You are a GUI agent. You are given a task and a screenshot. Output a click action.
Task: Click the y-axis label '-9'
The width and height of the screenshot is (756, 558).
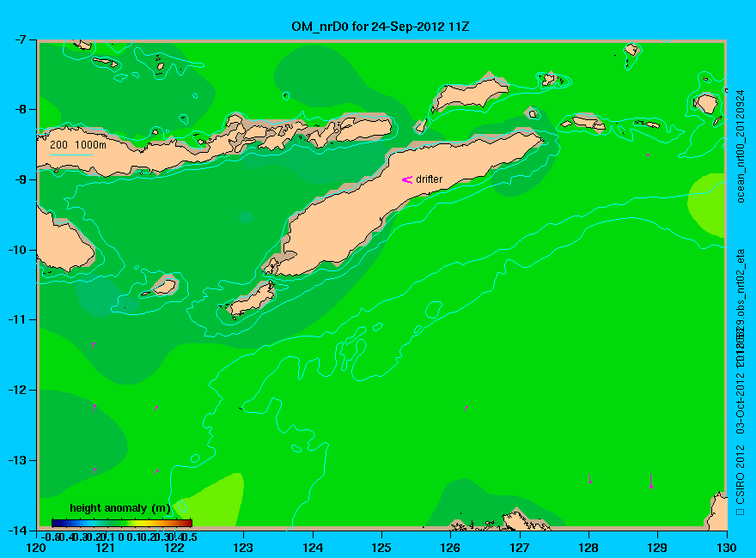pos(21,179)
